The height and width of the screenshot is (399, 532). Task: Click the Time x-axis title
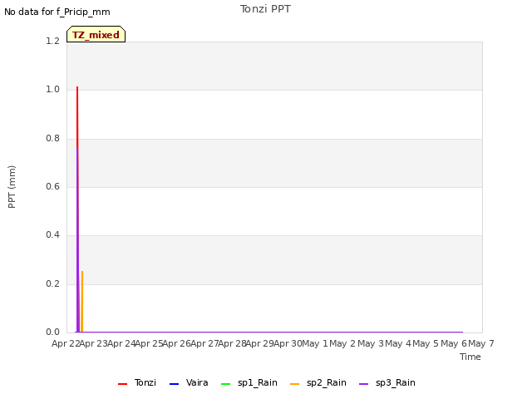pos(470,357)
